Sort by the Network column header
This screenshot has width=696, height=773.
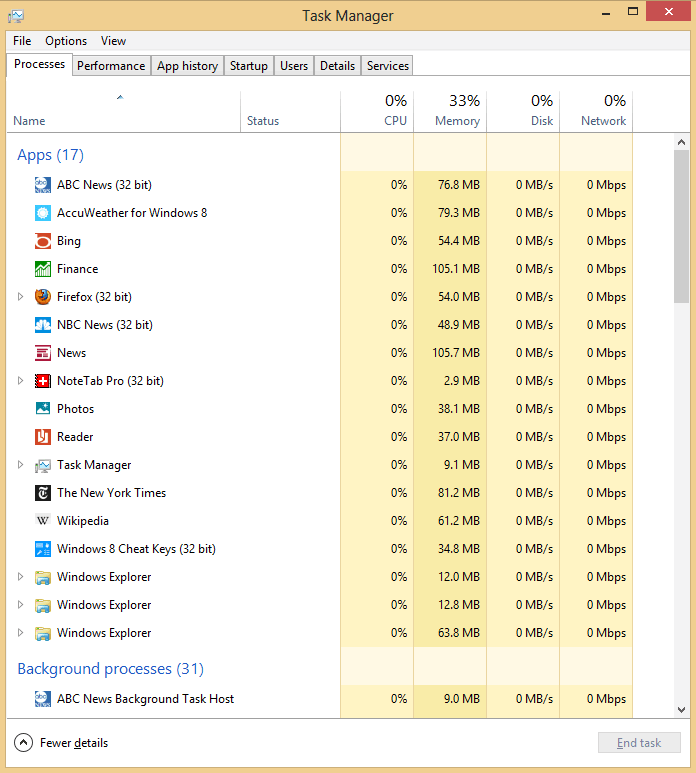click(x=596, y=111)
